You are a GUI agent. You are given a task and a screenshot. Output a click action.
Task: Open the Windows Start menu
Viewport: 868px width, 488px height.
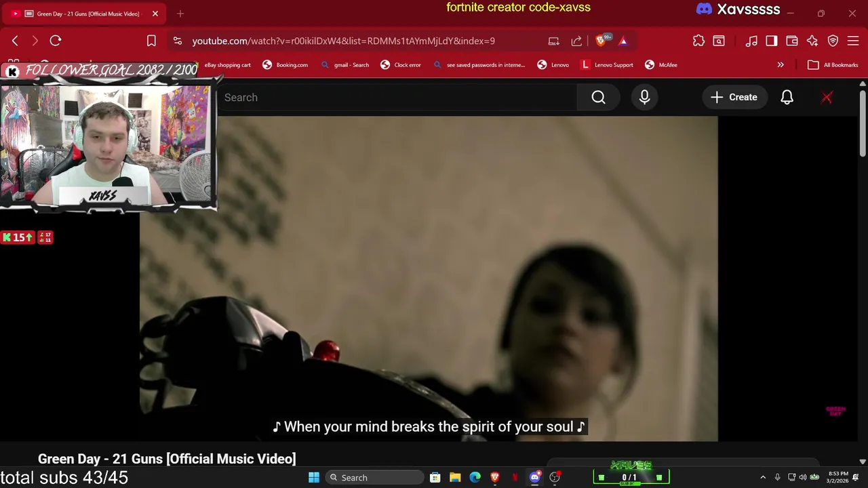pyautogui.click(x=314, y=478)
